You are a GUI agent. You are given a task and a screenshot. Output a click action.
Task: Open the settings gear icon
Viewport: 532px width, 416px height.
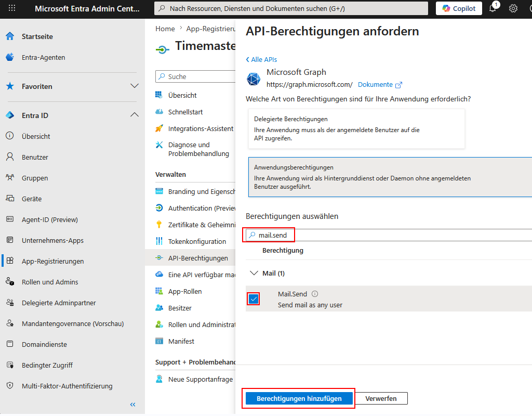coord(513,8)
